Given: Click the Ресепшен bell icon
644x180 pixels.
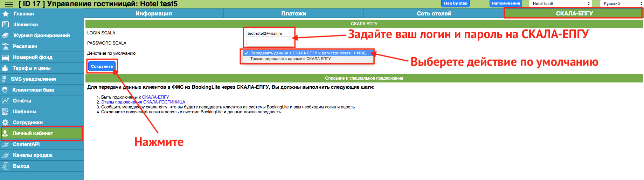Looking at the screenshot, I should point(6,46).
